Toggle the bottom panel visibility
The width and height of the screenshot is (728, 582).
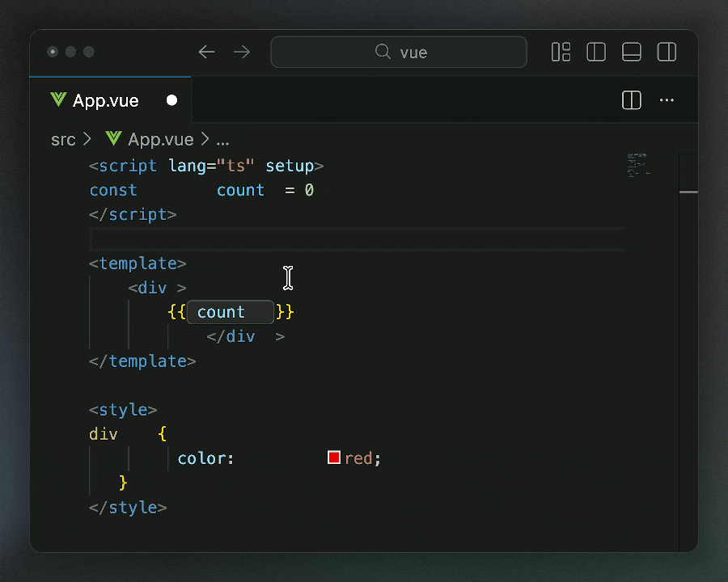[631, 53]
